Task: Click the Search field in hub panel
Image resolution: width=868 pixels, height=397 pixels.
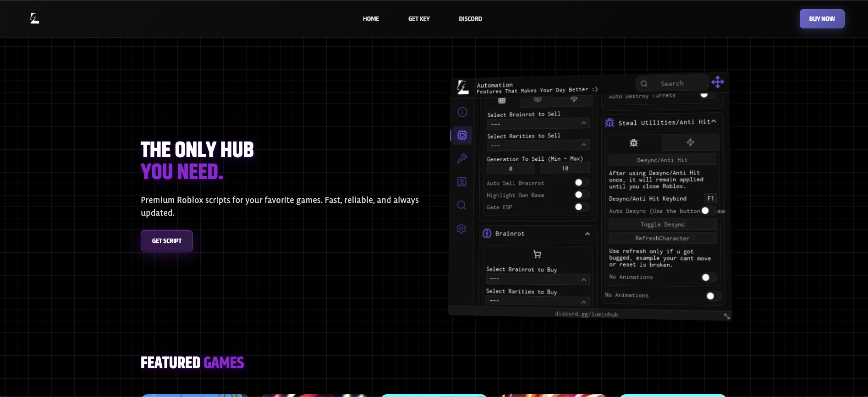Action: point(672,83)
